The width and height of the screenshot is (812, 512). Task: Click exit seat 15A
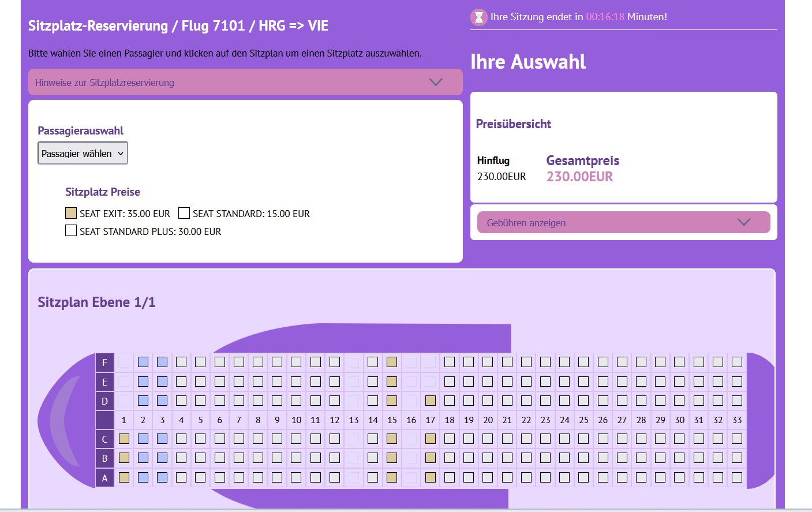pos(392,477)
